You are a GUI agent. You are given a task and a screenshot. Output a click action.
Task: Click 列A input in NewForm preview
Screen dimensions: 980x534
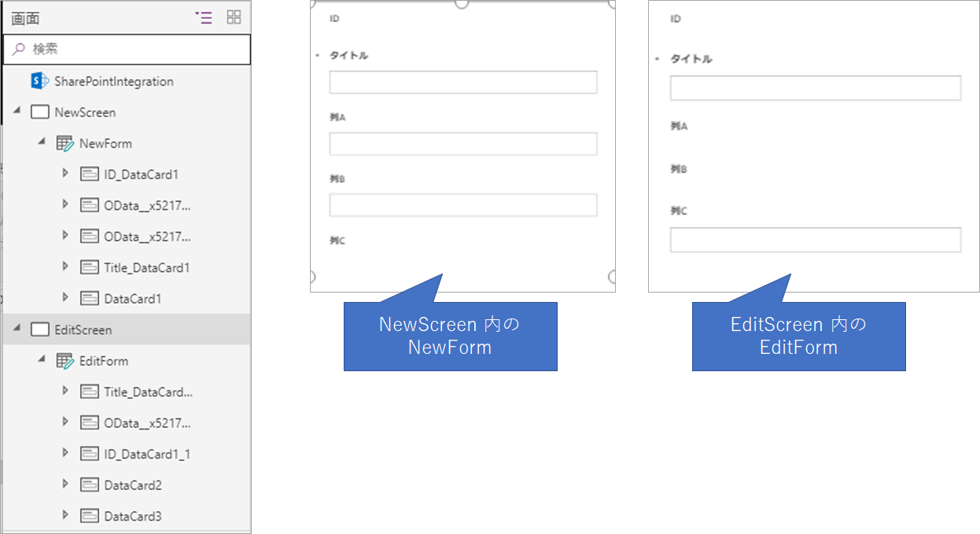(x=463, y=143)
